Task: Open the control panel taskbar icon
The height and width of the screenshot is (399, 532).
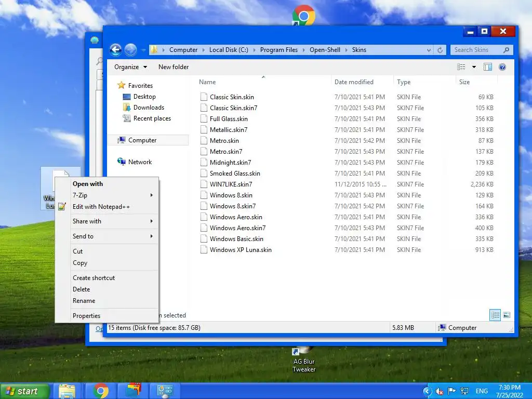Action: pyautogui.click(x=165, y=391)
